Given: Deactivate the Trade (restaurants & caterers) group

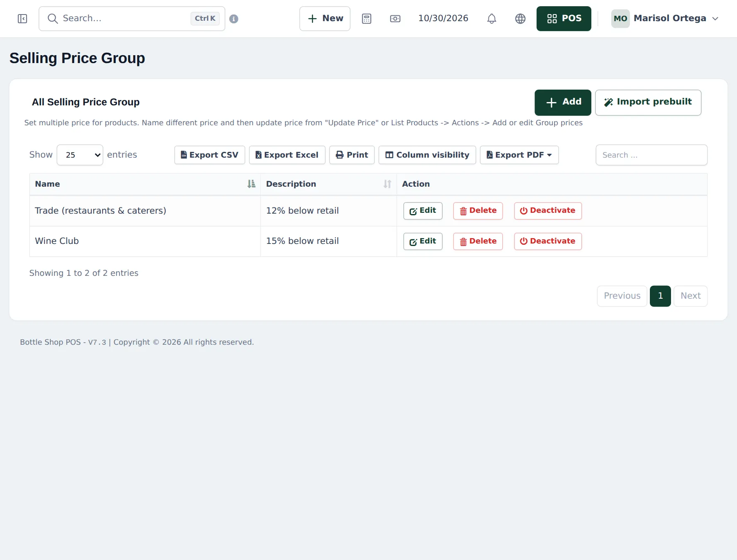Looking at the screenshot, I should tap(548, 211).
